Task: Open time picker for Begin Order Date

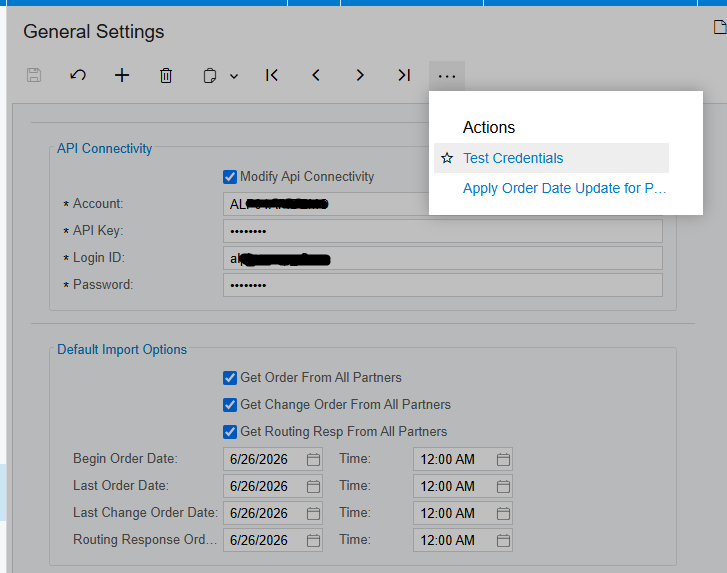Action: tap(503, 459)
